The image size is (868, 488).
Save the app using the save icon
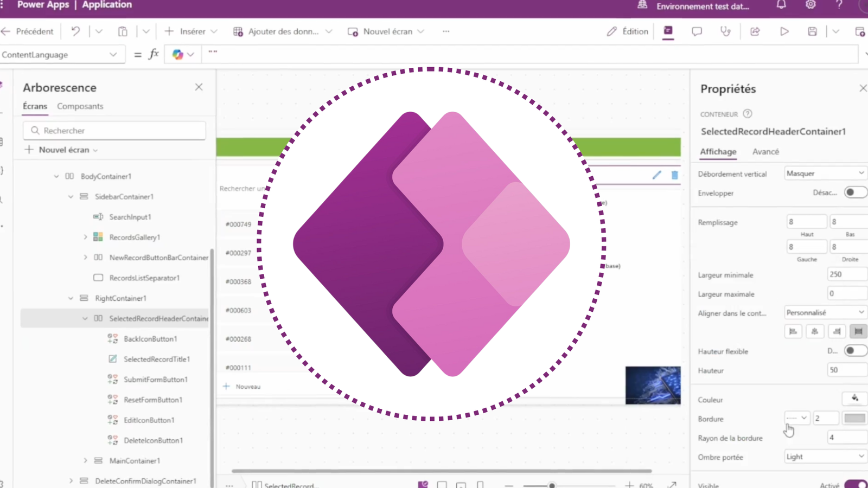click(x=812, y=31)
